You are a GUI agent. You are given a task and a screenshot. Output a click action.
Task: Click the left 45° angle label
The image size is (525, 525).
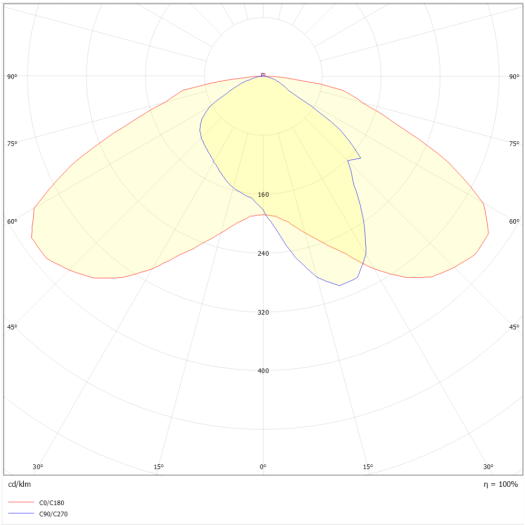(x=12, y=327)
